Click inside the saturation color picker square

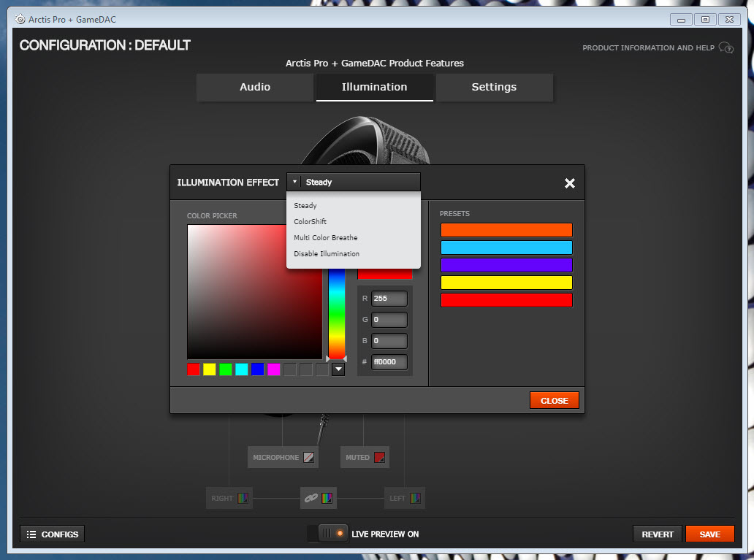click(254, 292)
